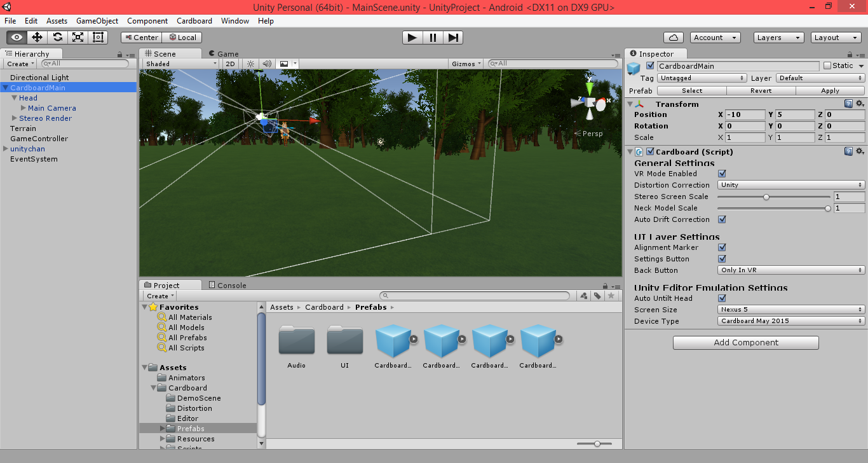The image size is (868, 463).
Task: Switch to the Game tab
Action: pos(224,54)
